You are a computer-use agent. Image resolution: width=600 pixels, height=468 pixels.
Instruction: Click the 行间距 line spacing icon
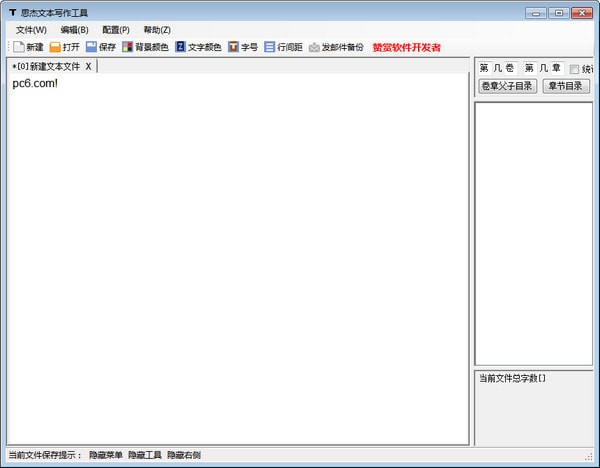point(269,47)
